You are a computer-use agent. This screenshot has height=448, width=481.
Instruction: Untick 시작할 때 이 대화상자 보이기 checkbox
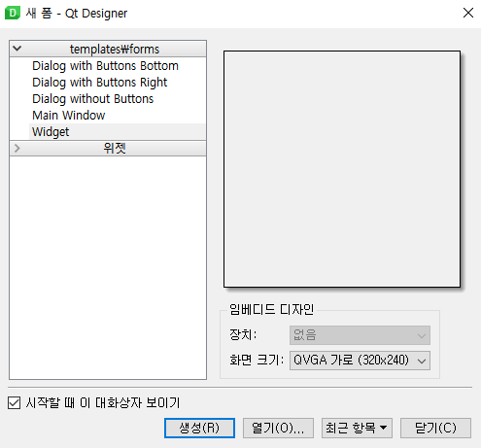(14, 403)
